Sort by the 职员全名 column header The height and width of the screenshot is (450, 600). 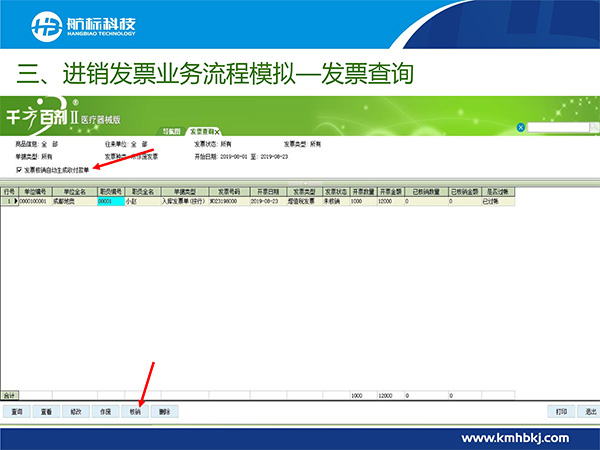(143, 192)
